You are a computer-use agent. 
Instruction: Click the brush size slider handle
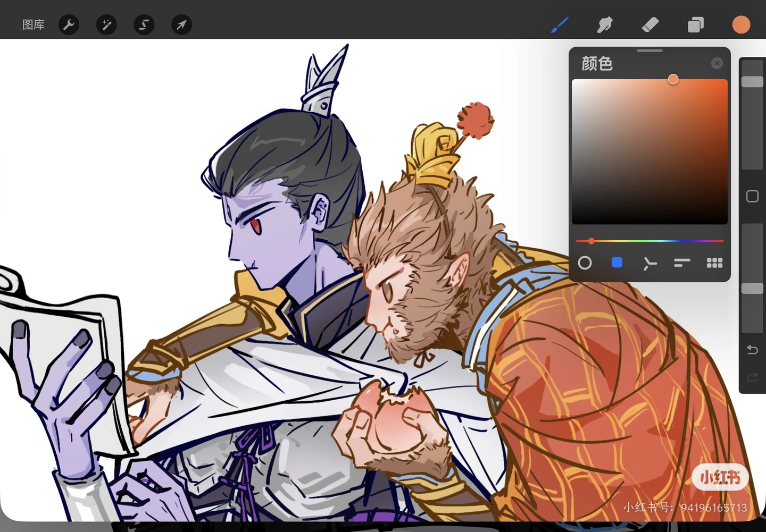[x=752, y=82]
